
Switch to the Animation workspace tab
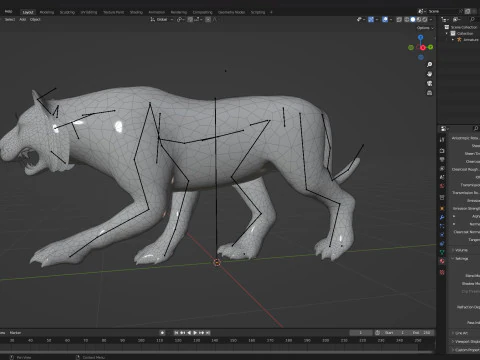(157, 12)
